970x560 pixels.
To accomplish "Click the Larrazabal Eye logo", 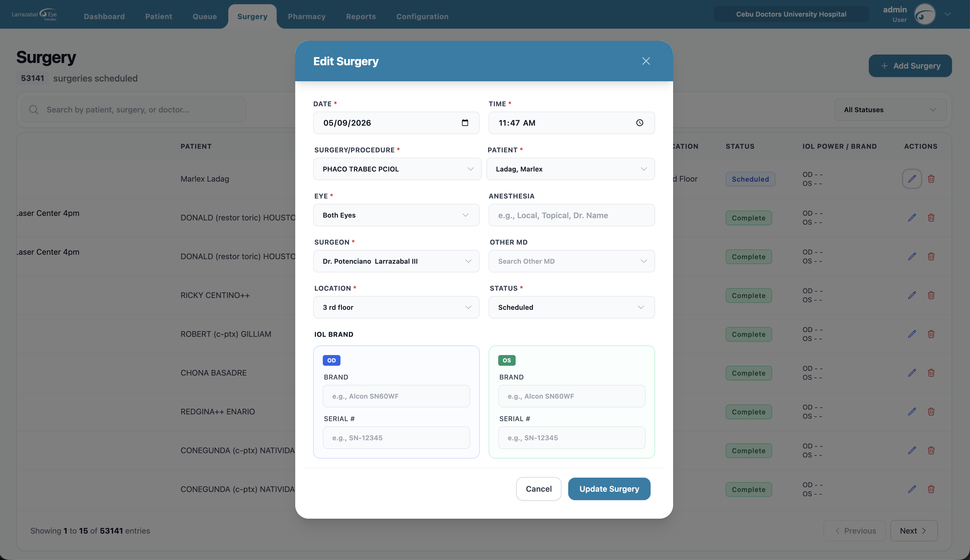I will 34,15.
